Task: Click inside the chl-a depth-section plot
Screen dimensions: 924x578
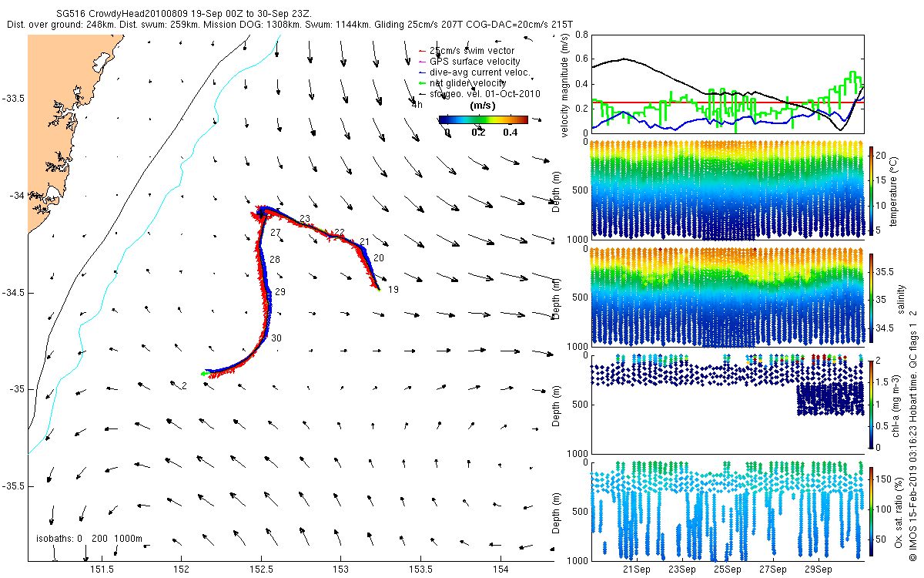Action: 727,404
